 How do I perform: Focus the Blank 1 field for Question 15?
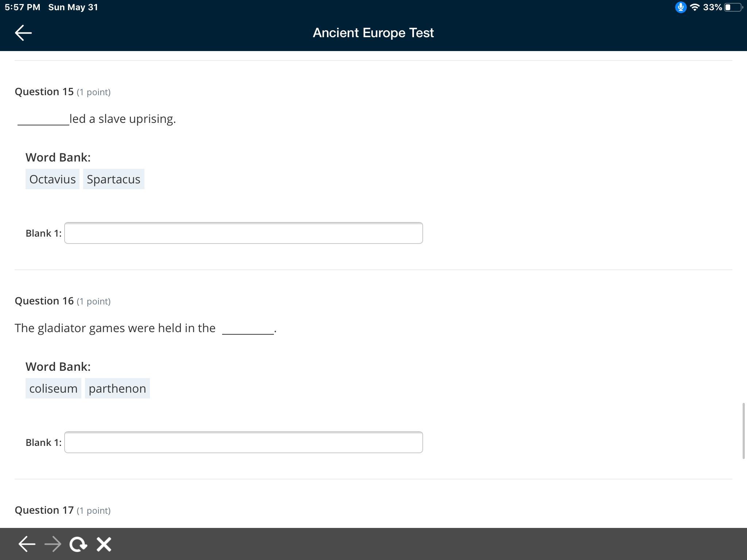pos(243,233)
